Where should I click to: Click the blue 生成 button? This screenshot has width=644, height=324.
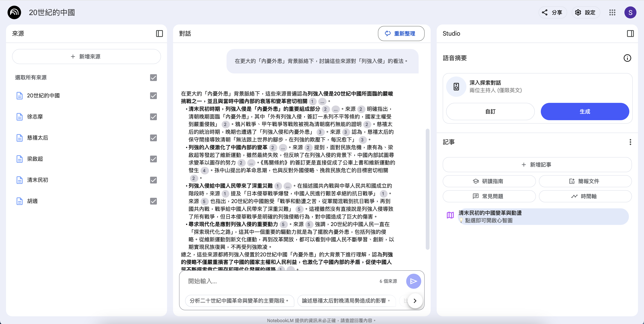click(x=585, y=112)
